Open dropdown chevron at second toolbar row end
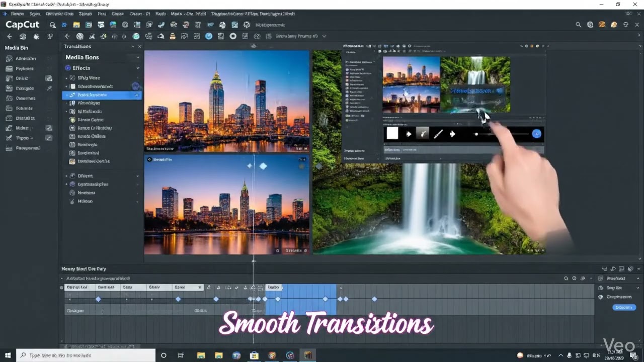This screenshot has width=644, height=362. [x=324, y=36]
